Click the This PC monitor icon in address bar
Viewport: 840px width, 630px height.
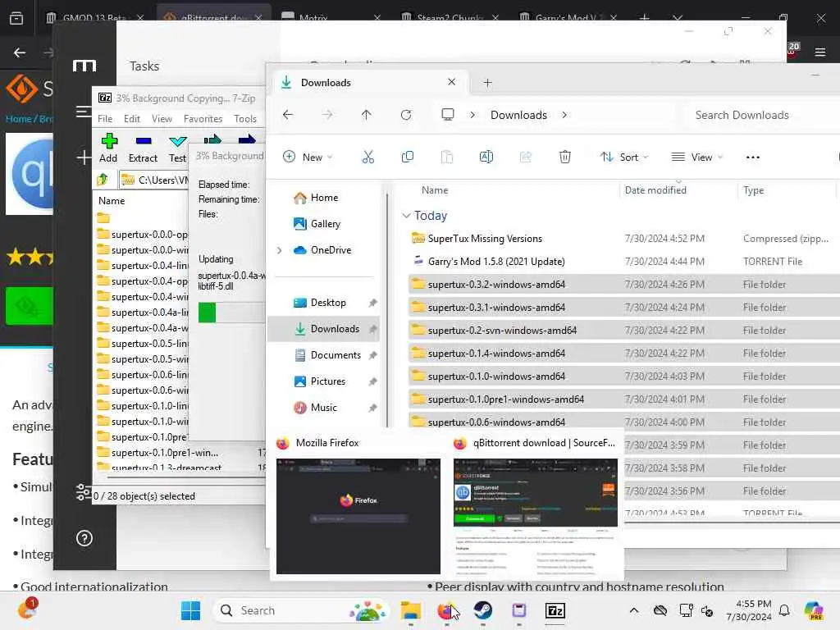tap(448, 115)
